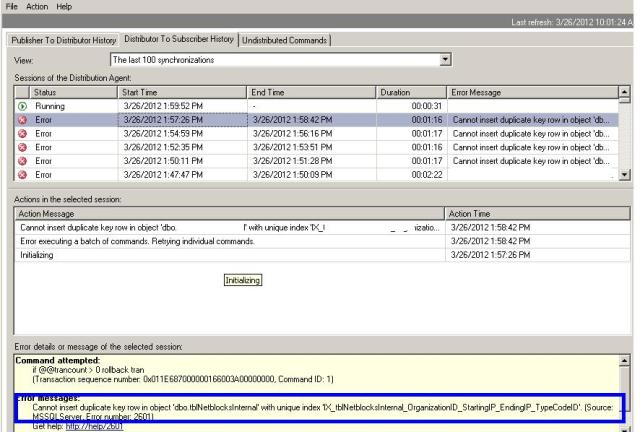Image resolution: width=640 pixels, height=432 pixels.
Task: Click the 'Command attempted:' heading
Action: tap(58, 360)
